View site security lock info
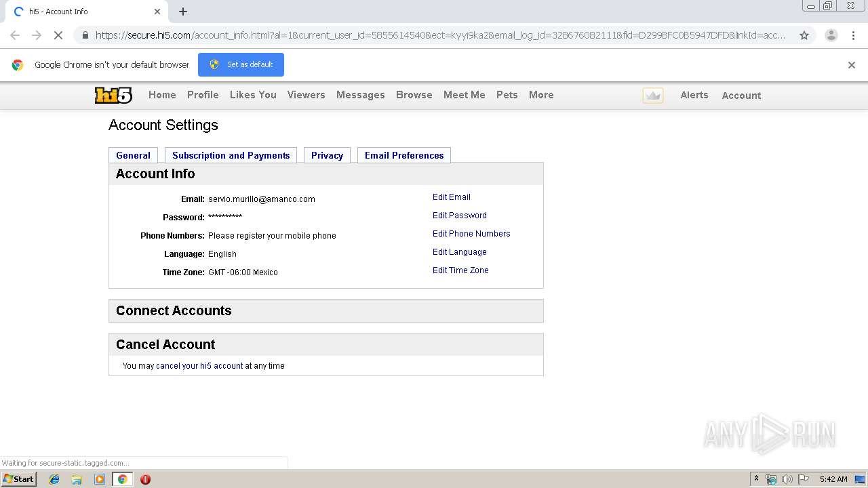The height and width of the screenshot is (488, 868). pos(85,35)
